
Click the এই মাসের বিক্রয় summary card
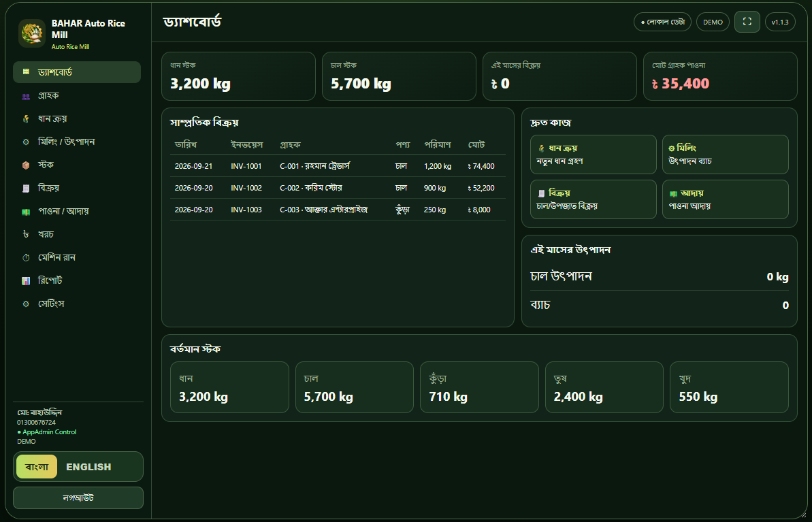click(559, 76)
